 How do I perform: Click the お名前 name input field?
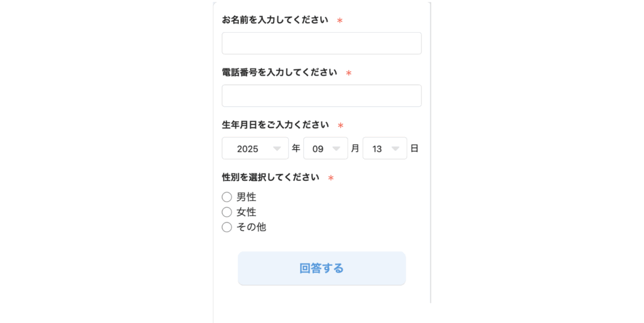321,43
